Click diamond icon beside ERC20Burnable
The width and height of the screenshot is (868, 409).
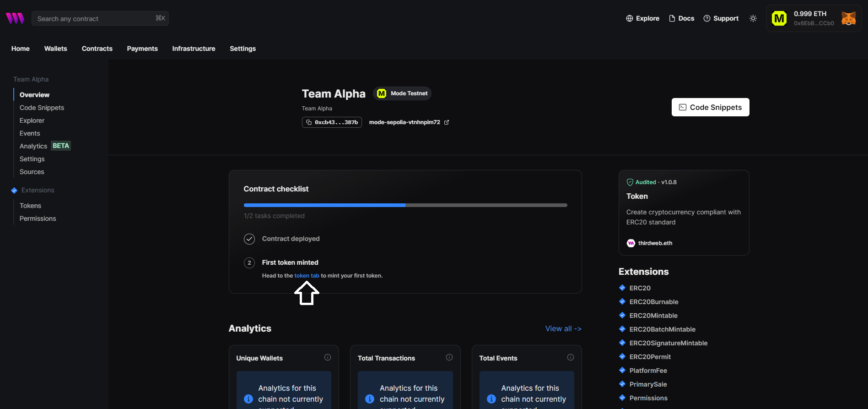coord(622,301)
